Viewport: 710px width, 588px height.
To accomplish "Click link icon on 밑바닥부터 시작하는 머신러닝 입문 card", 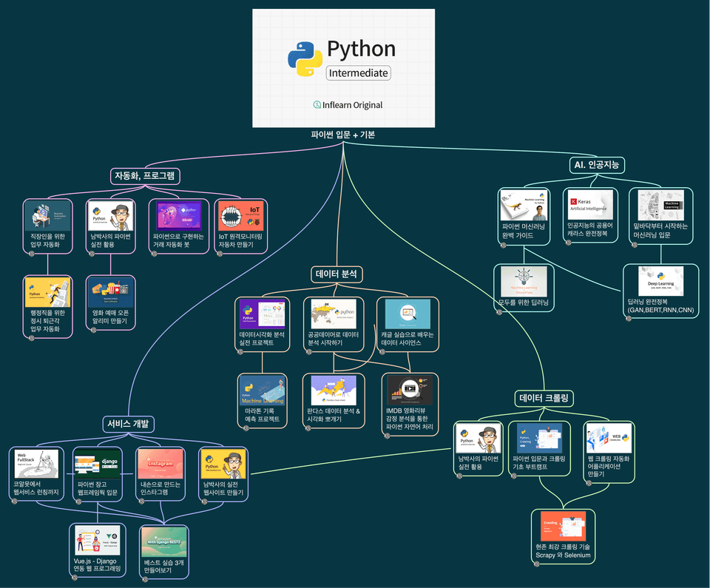I will tap(635, 245).
